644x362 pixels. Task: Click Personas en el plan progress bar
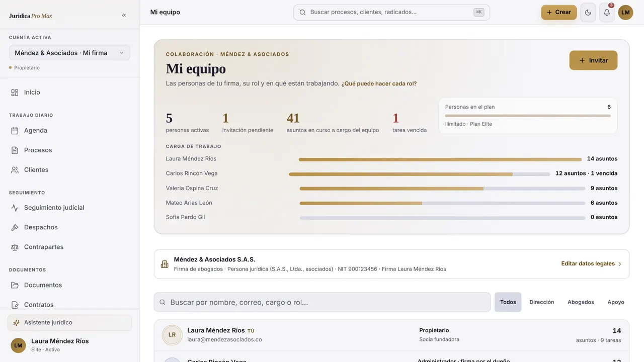[x=528, y=116]
